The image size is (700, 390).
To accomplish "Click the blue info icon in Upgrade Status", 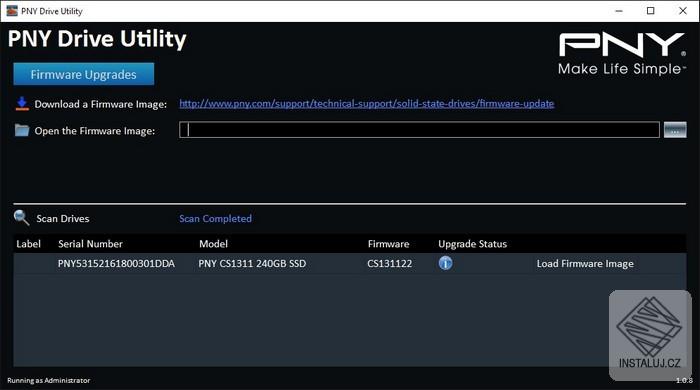I will (x=445, y=263).
